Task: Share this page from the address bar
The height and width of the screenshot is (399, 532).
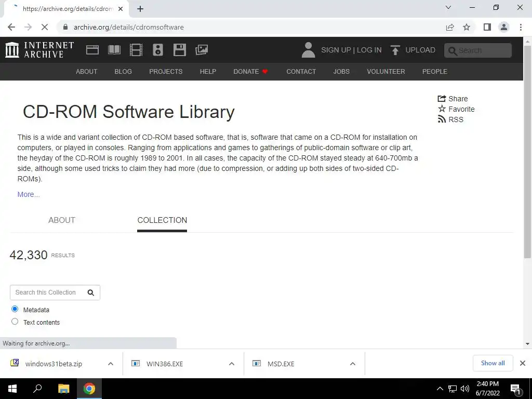Action: click(x=450, y=27)
